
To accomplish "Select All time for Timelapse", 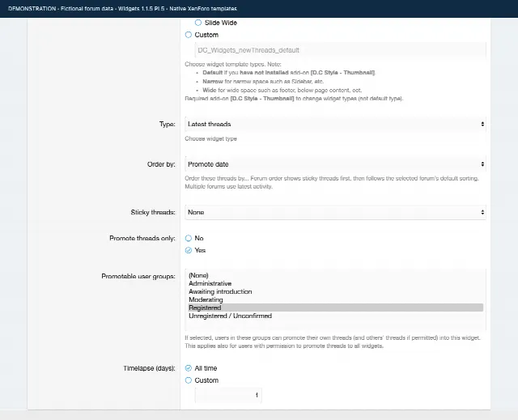I will [189, 368].
